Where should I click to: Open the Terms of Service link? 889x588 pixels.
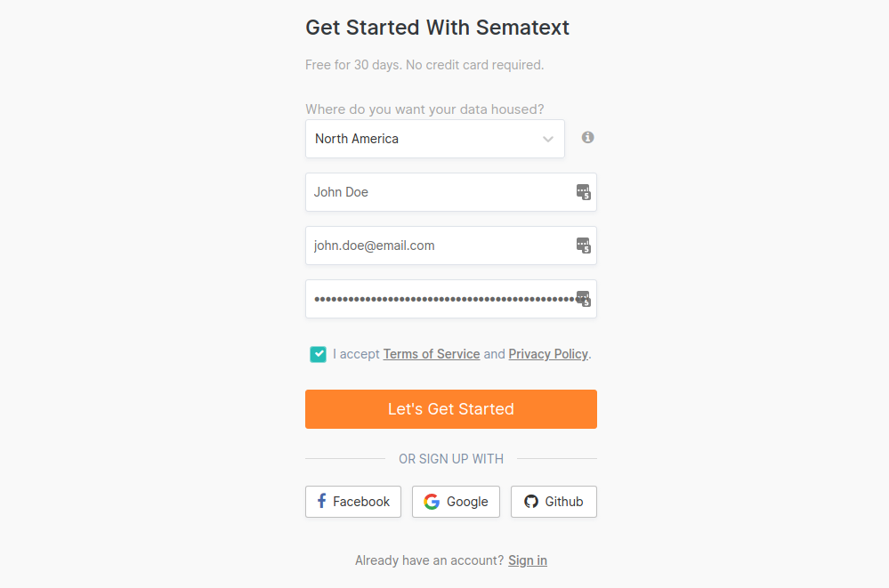pyautogui.click(x=432, y=354)
